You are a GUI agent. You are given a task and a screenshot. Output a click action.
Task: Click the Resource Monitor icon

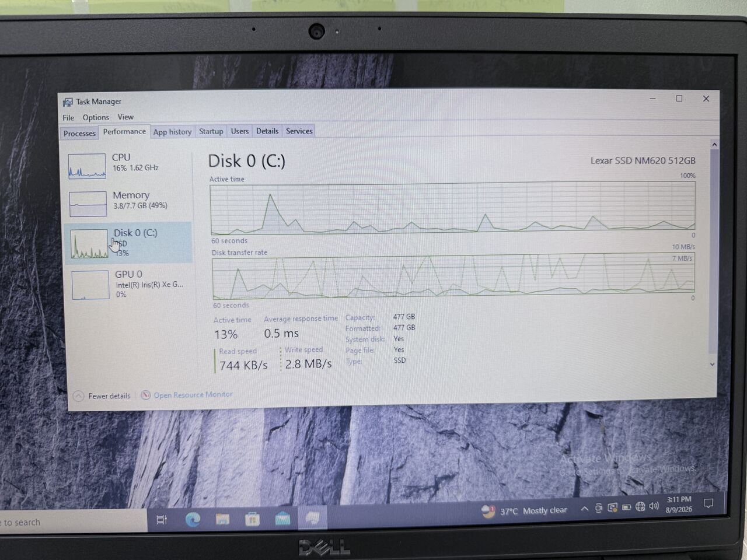(146, 395)
